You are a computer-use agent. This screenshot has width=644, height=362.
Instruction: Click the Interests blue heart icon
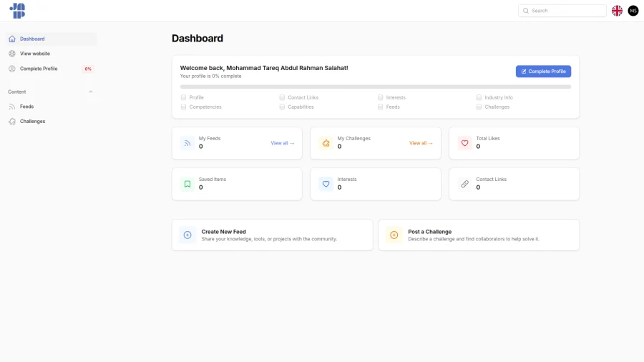tap(326, 185)
